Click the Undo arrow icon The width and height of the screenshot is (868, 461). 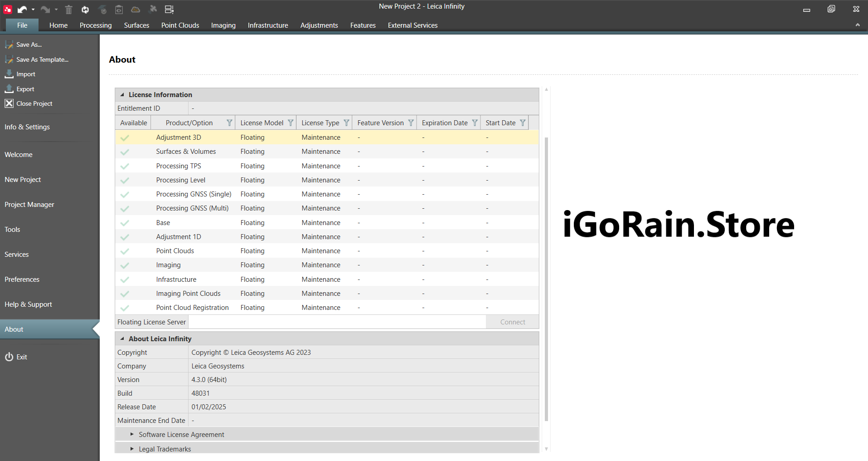point(22,9)
